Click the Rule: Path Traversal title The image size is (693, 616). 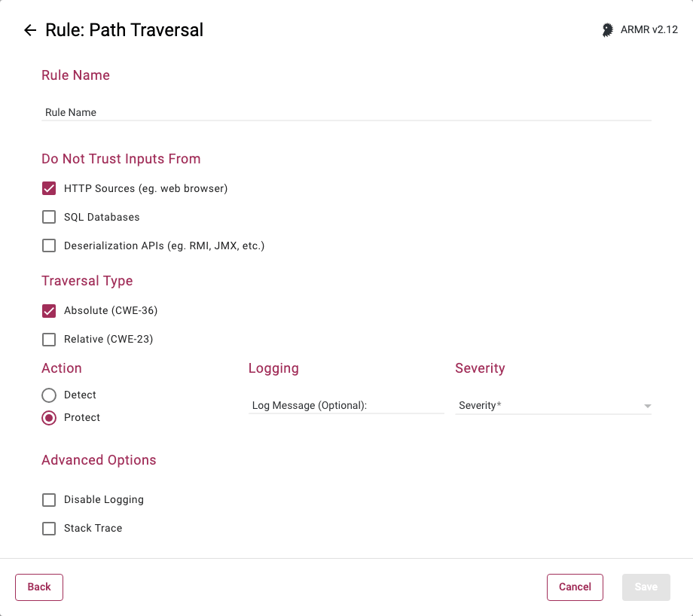coord(124,30)
